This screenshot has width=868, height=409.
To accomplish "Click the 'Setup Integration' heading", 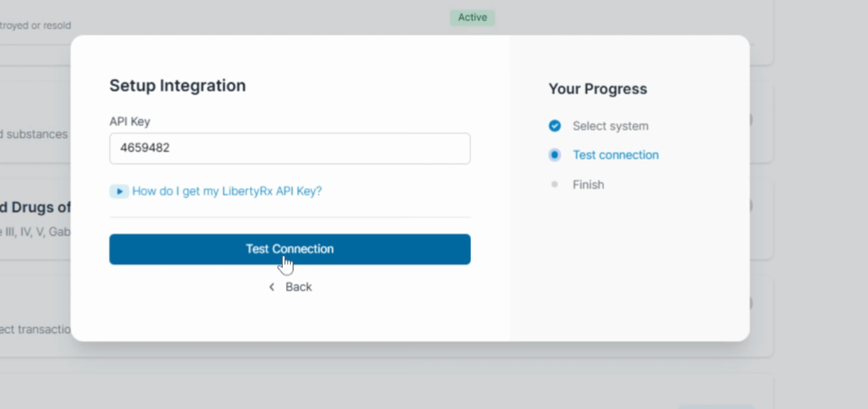I will click(x=177, y=86).
